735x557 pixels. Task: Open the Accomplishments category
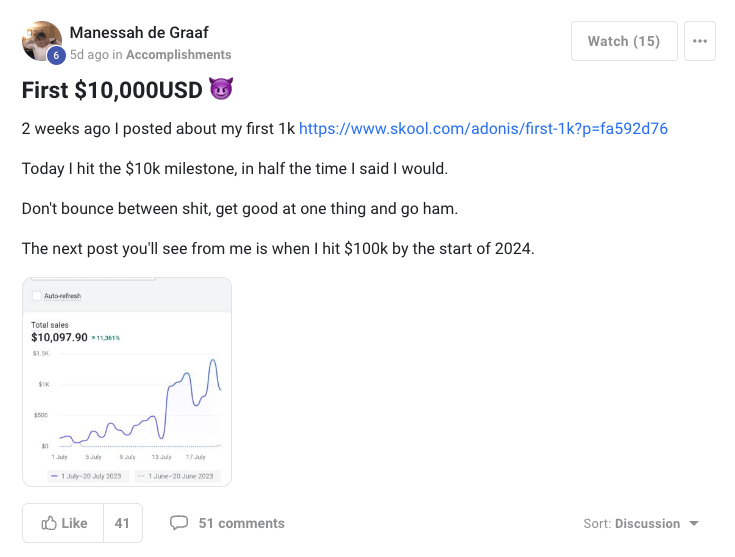(179, 55)
